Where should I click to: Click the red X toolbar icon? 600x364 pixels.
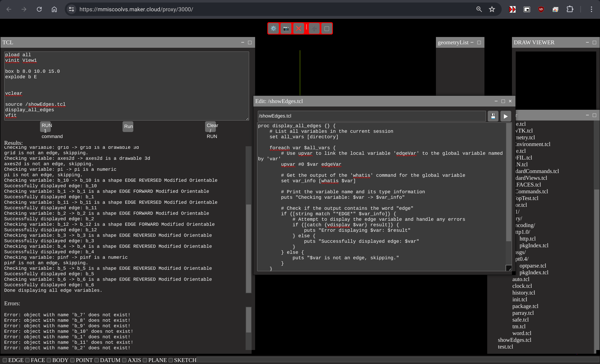[x=299, y=28]
